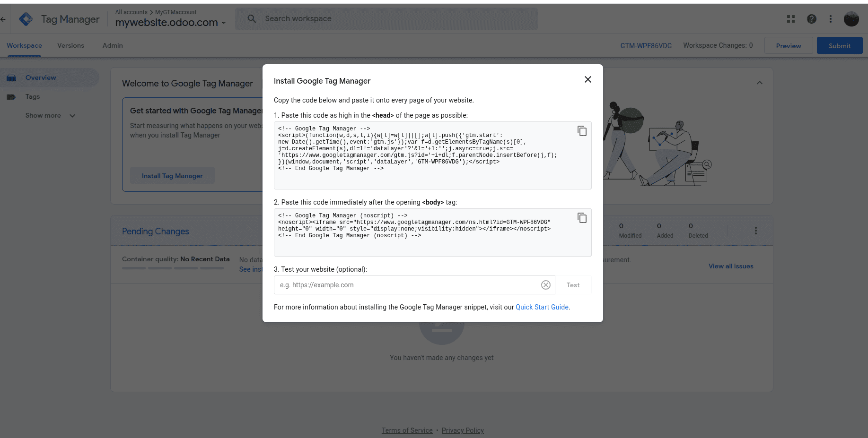Click the Pending Changes heading

[x=155, y=231]
